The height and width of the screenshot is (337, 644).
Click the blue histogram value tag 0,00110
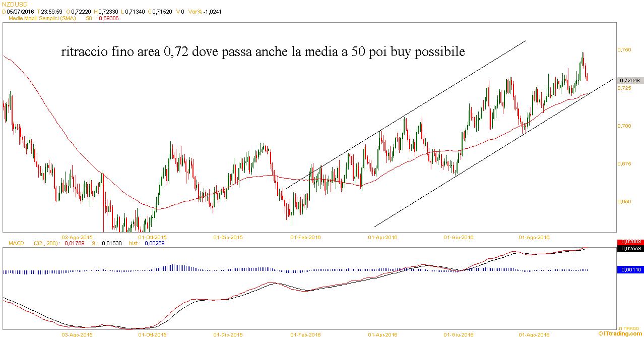click(x=629, y=270)
